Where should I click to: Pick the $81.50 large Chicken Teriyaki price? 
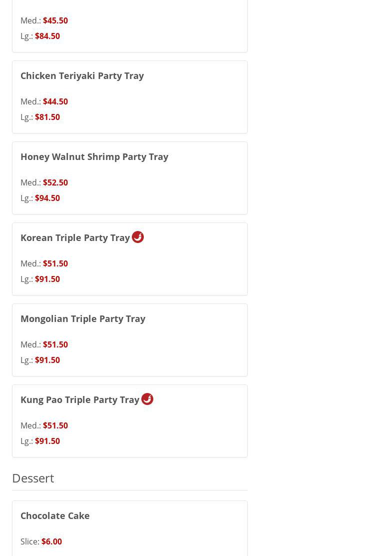[47, 117]
